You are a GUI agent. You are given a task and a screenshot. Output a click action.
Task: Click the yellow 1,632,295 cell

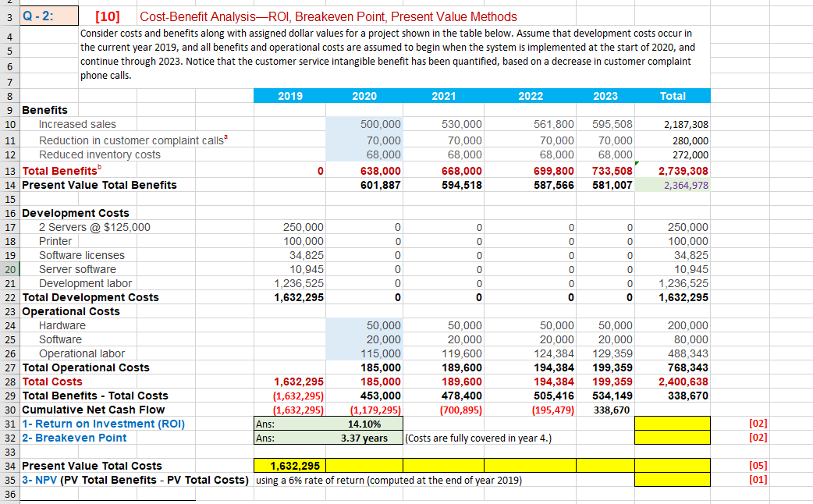(x=289, y=466)
